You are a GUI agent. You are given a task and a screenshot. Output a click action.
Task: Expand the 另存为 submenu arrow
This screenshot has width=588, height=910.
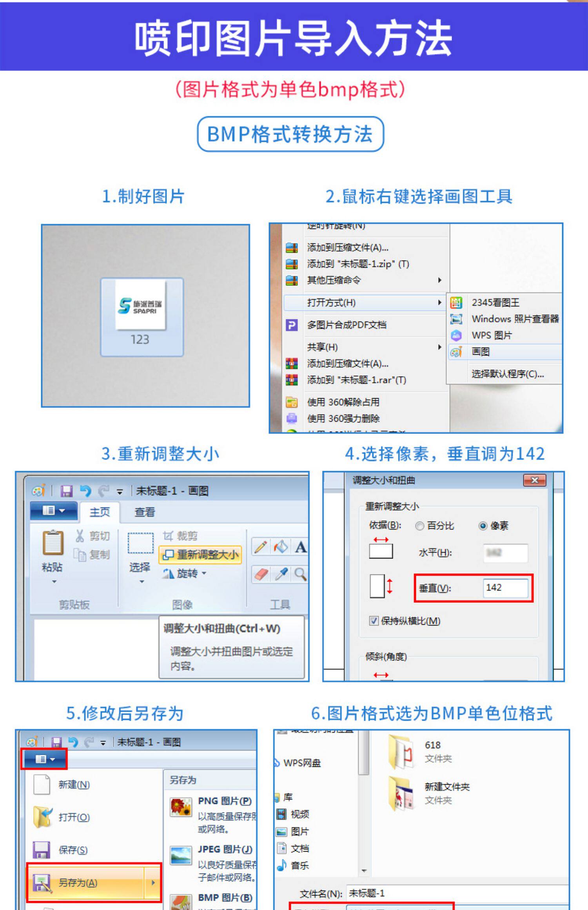pos(153,882)
